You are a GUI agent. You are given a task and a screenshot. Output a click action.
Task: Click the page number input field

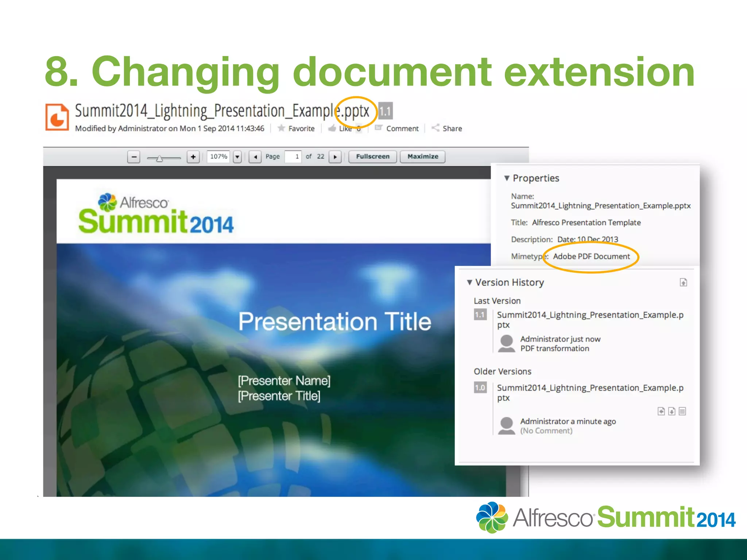pyautogui.click(x=293, y=157)
